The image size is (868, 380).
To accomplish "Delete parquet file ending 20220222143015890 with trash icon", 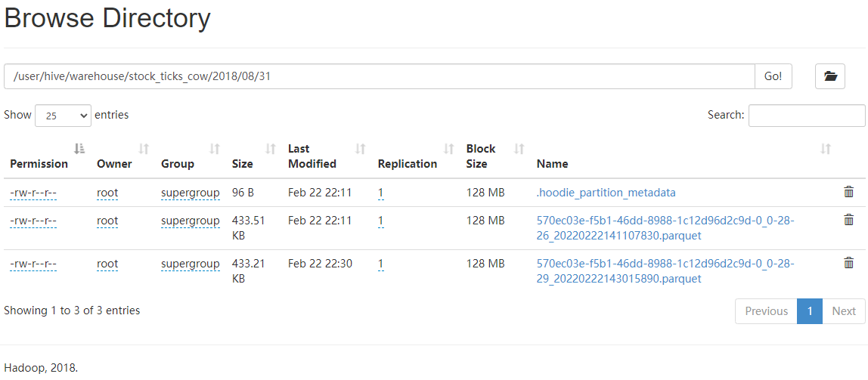I will 848,264.
